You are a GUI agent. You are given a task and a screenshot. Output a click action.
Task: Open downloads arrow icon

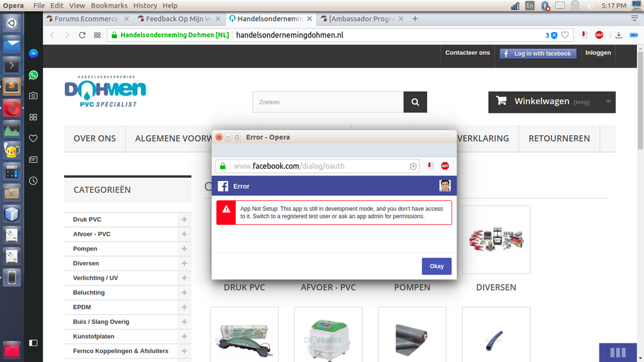pos(618,35)
